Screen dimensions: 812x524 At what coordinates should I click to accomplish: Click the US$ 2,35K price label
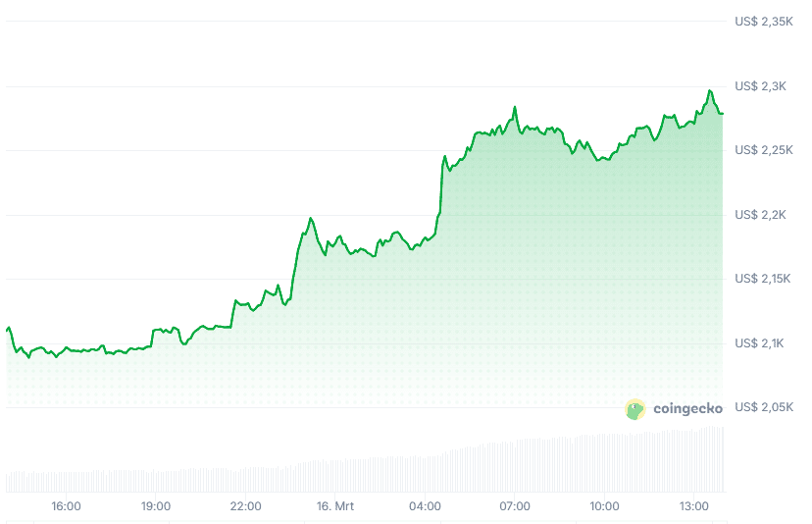coord(763,22)
